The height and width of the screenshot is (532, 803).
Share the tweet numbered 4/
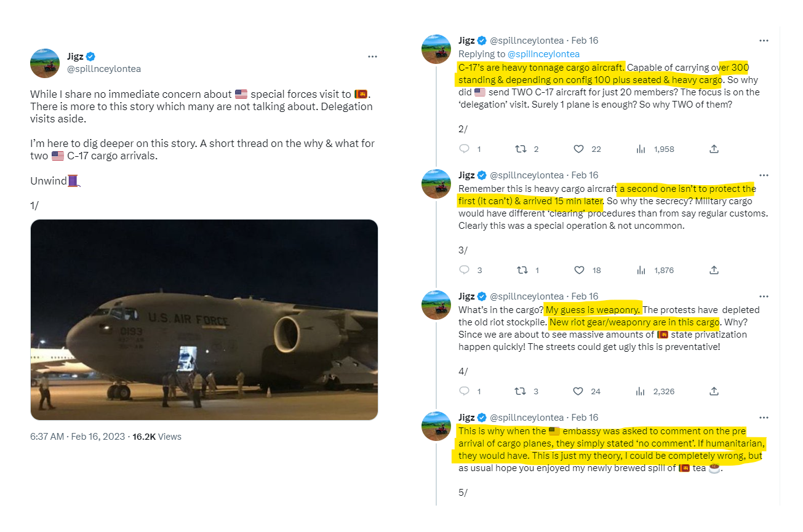pyautogui.click(x=714, y=391)
